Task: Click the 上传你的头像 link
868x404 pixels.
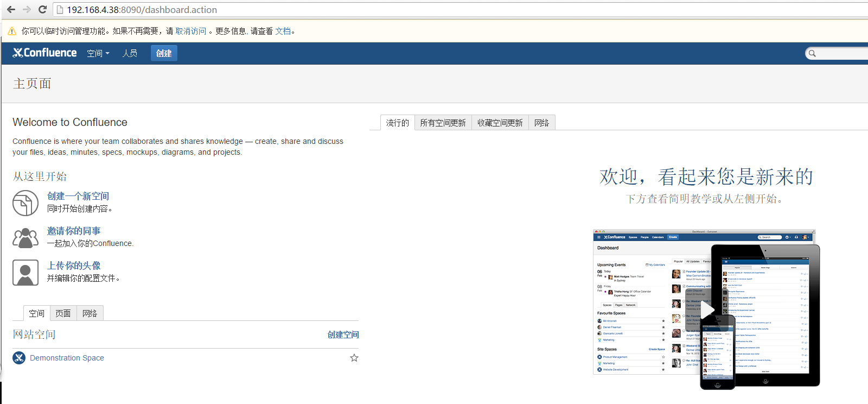Action: tap(74, 266)
